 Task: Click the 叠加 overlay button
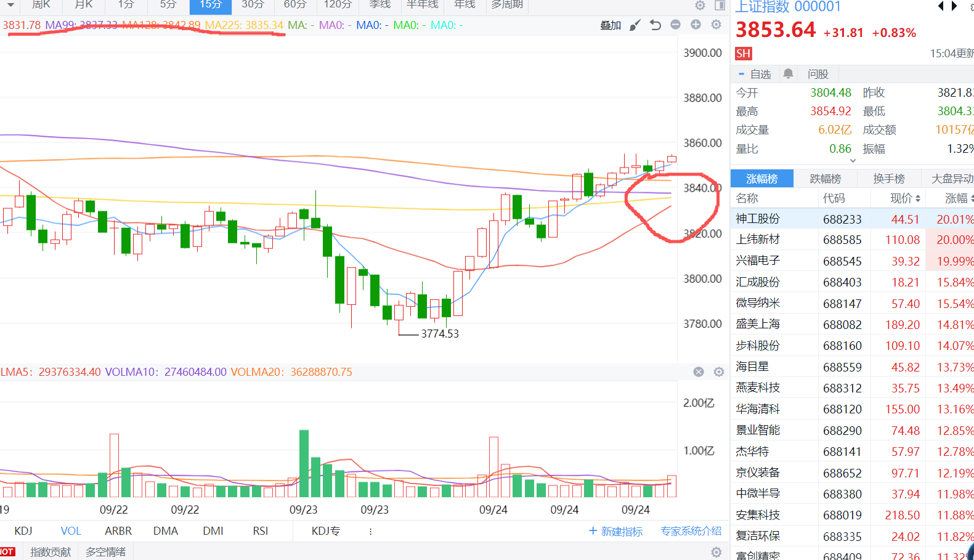611,25
